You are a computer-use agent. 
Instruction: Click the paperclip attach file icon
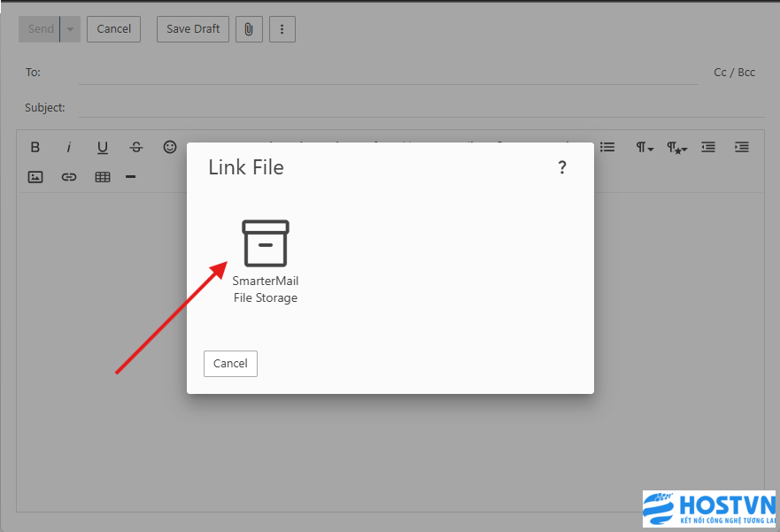click(x=249, y=29)
